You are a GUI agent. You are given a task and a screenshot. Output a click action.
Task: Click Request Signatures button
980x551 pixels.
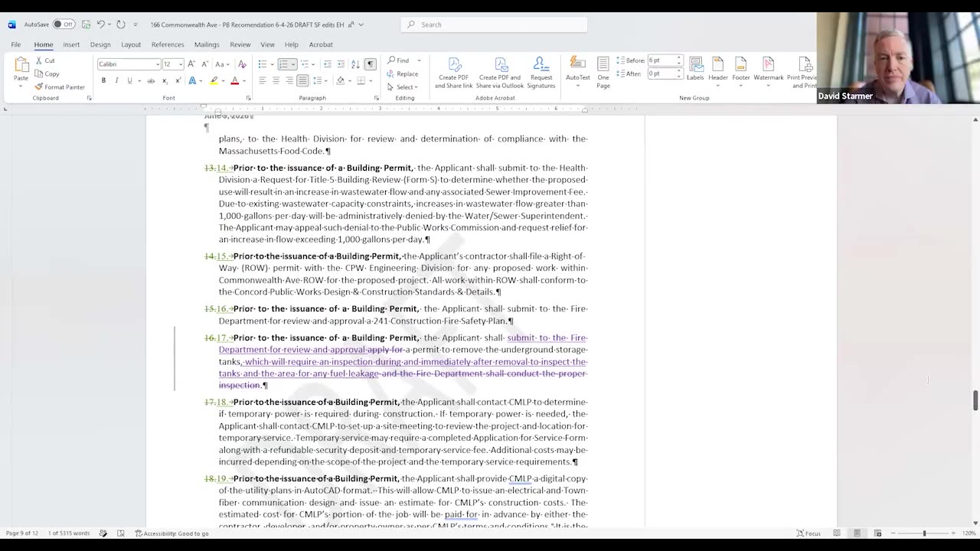[541, 73]
